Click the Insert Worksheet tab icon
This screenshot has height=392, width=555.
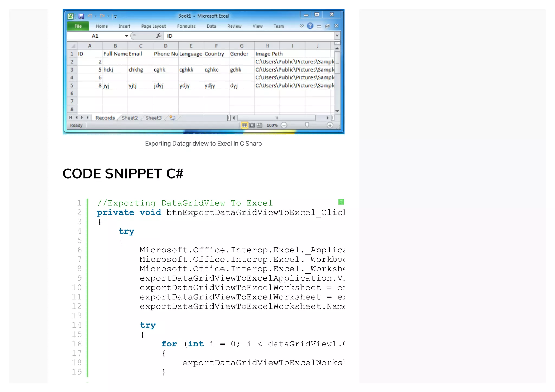pos(173,118)
